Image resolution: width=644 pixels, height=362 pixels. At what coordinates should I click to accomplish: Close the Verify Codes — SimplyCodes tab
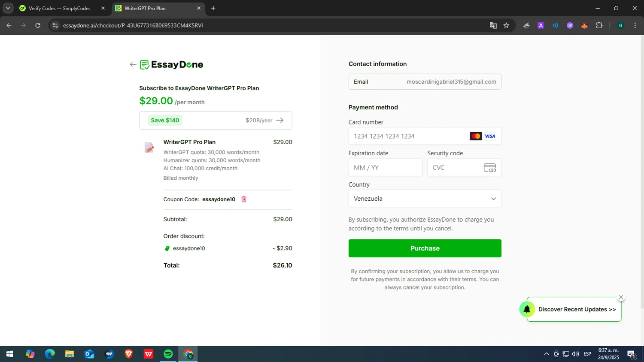103,8
